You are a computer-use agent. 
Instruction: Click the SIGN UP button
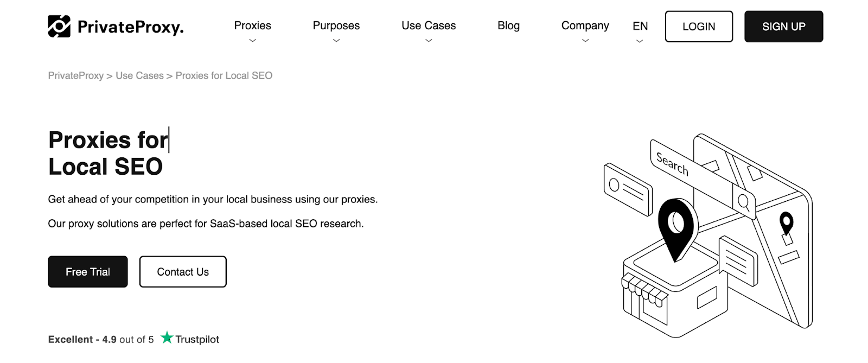783,27
